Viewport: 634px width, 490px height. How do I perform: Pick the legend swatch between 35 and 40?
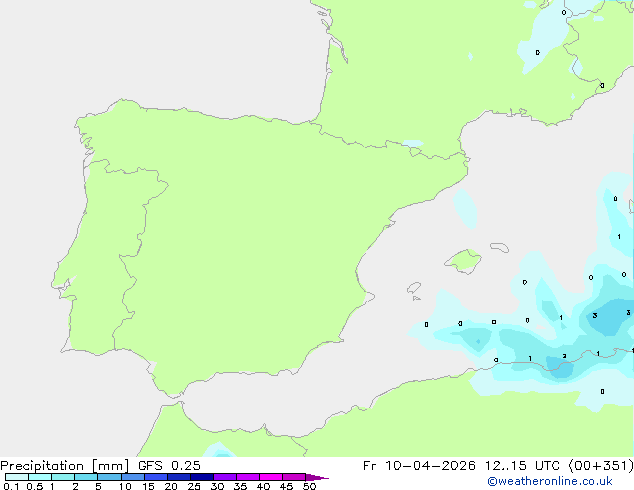[248, 477]
